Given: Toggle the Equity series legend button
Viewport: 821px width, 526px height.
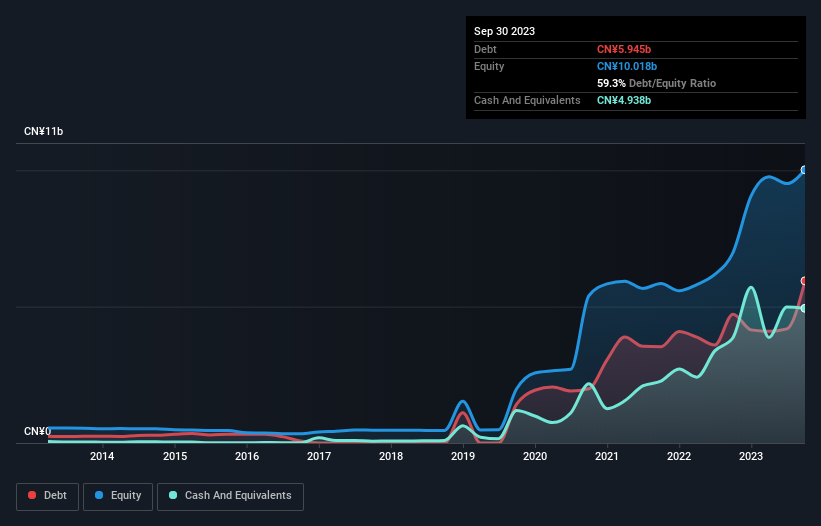Looking at the screenshot, I should [118, 496].
